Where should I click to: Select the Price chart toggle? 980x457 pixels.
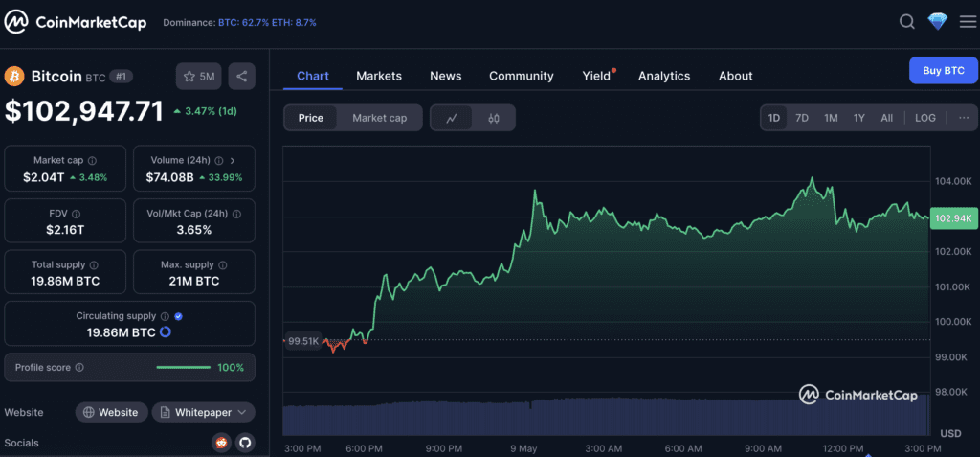pyautogui.click(x=311, y=118)
